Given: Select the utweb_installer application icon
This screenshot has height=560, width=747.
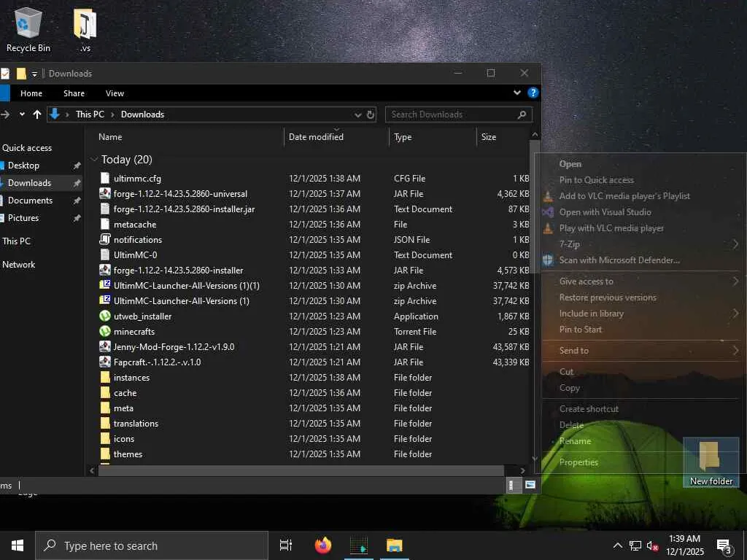Looking at the screenshot, I should [x=105, y=316].
